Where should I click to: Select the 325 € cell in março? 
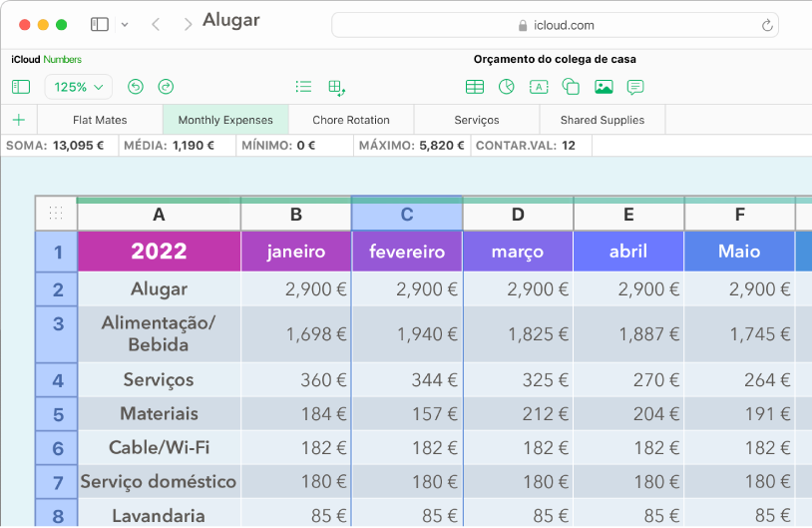518,380
